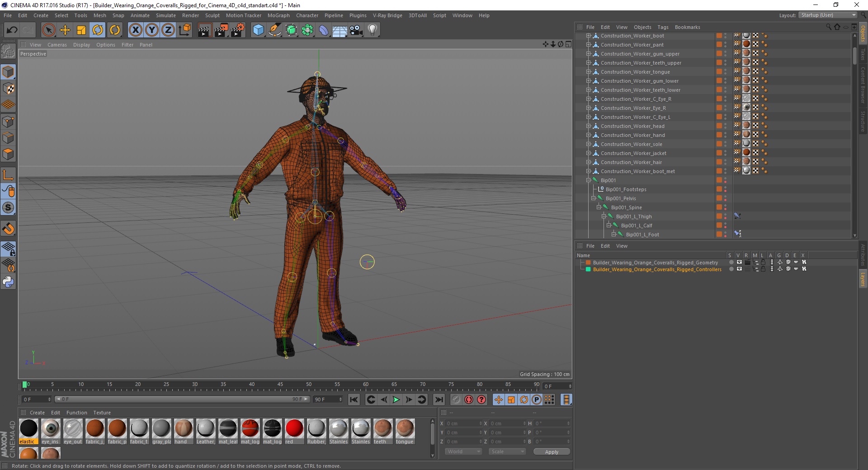Open material manager Create menu

coord(37,413)
